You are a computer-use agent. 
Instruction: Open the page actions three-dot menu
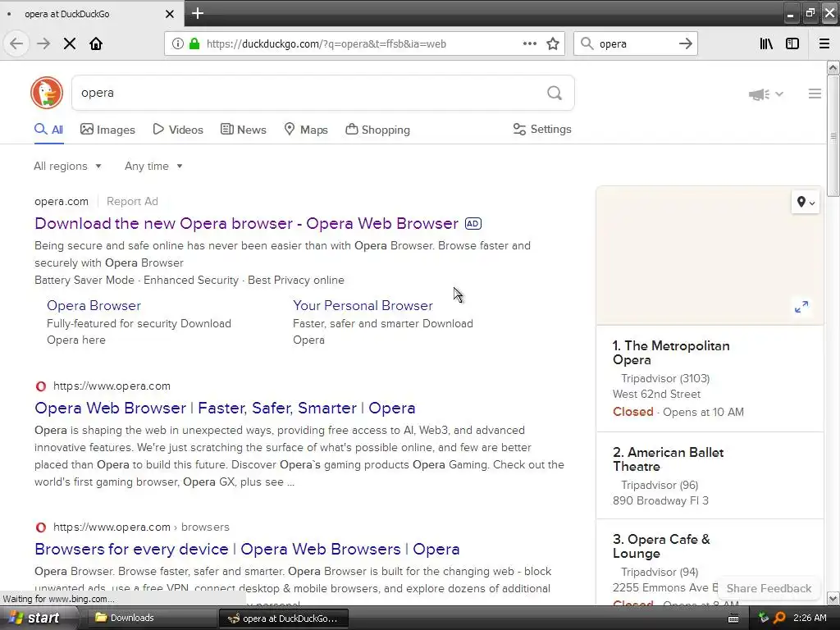click(x=529, y=43)
